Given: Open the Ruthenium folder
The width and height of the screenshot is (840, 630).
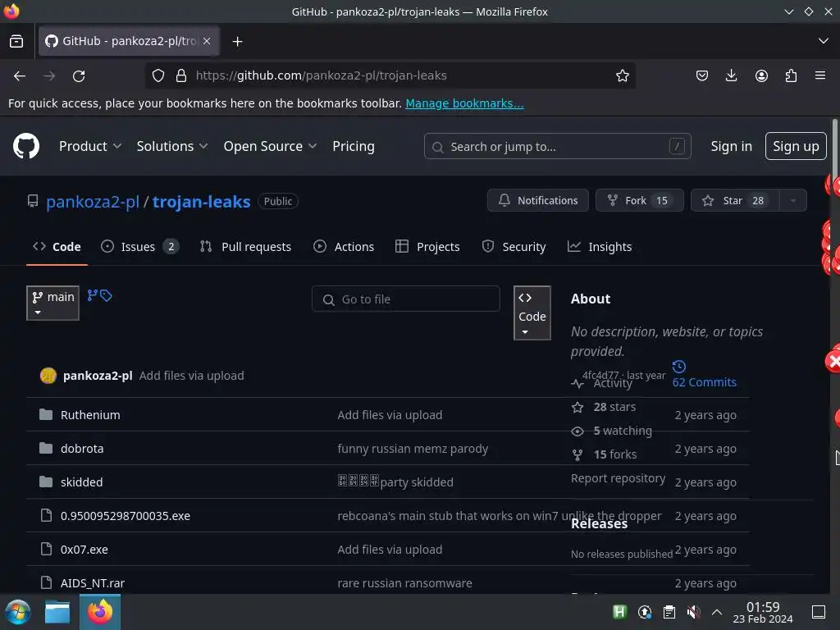Looking at the screenshot, I should pos(90,414).
